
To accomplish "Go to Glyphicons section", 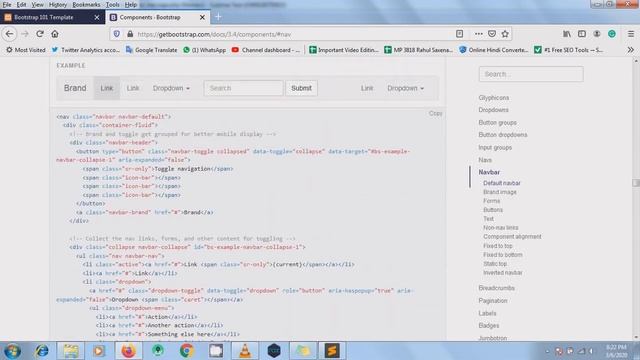I will point(493,98).
